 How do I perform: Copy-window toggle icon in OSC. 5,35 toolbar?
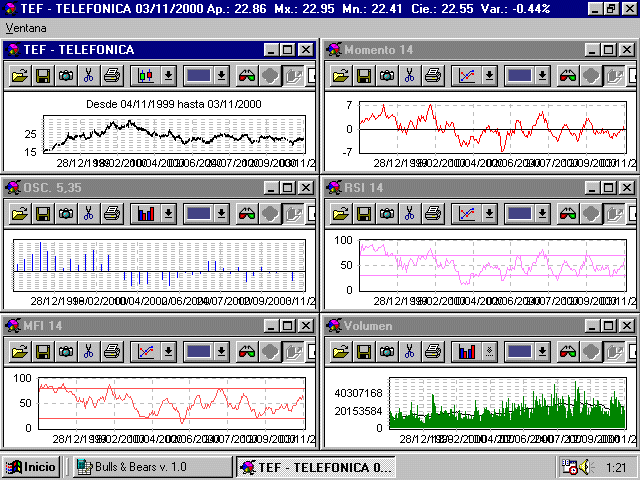[293, 213]
